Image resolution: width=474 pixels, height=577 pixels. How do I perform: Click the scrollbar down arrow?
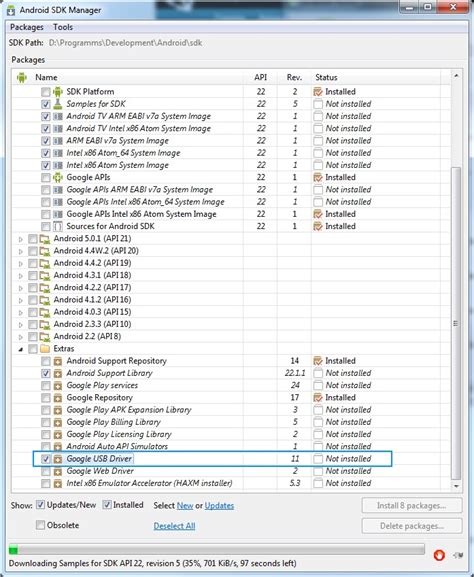coord(456,486)
